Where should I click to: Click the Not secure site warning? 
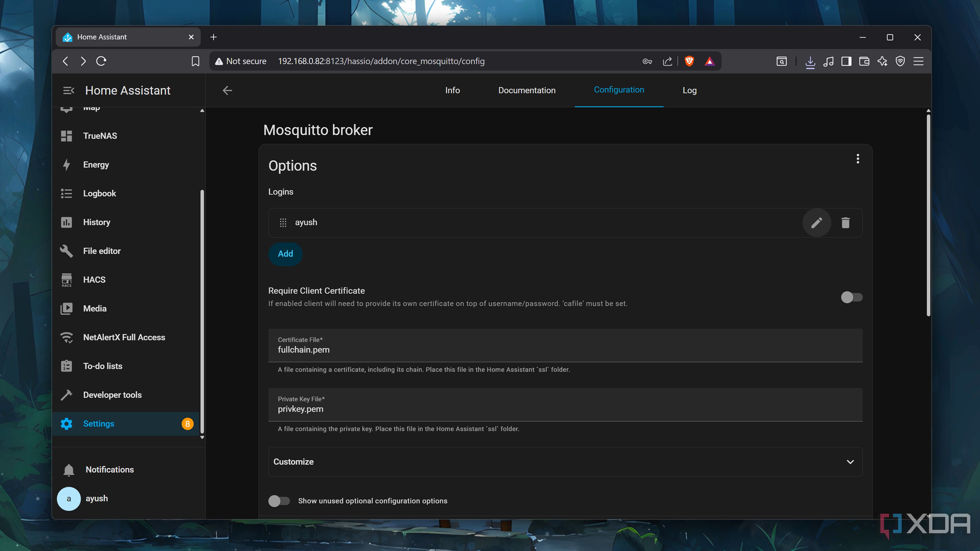241,61
